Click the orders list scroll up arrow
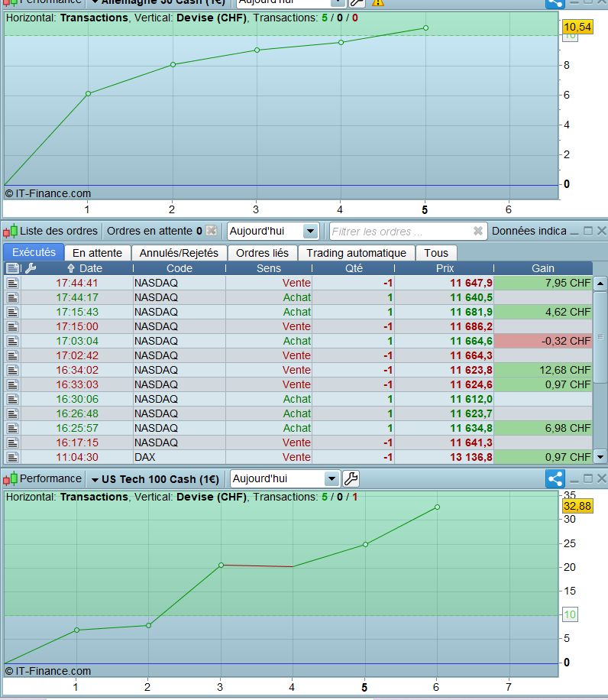The height and width of the screenshot is (700, 608). click(600, 283)
